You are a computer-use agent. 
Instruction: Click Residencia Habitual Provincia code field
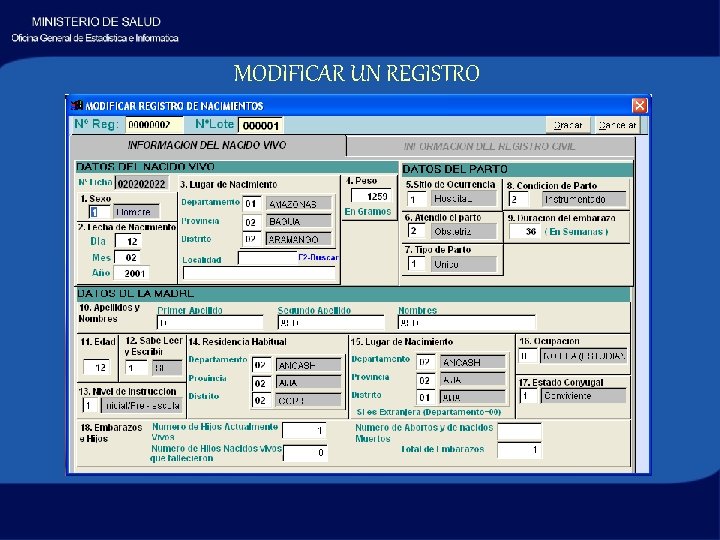[262, 383]
